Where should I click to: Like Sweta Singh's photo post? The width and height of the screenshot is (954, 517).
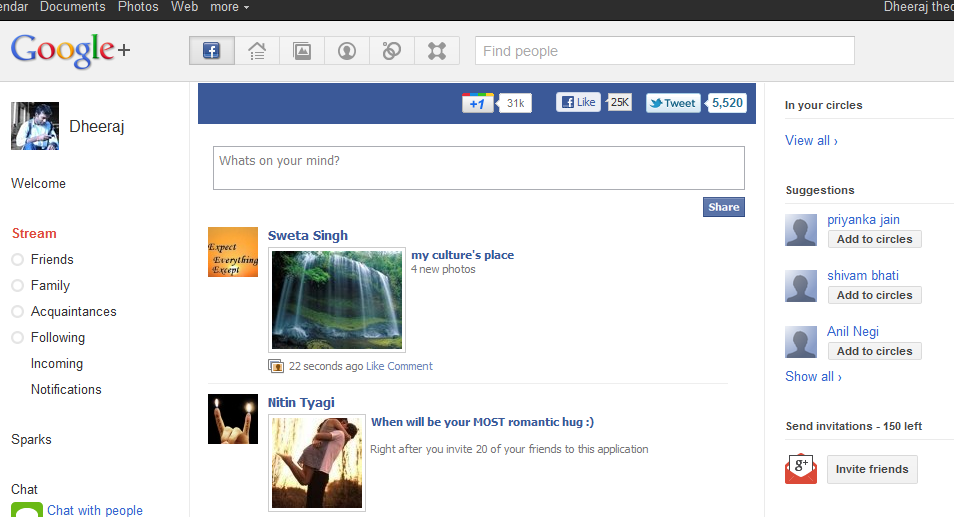[x=375, y=366]
